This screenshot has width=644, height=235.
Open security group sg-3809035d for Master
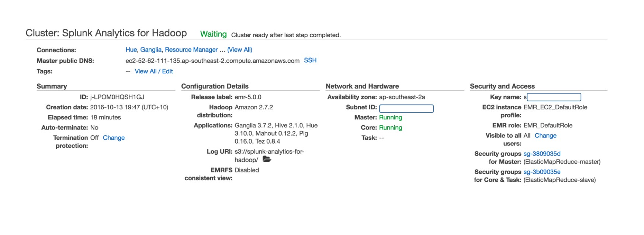(542, 154)
